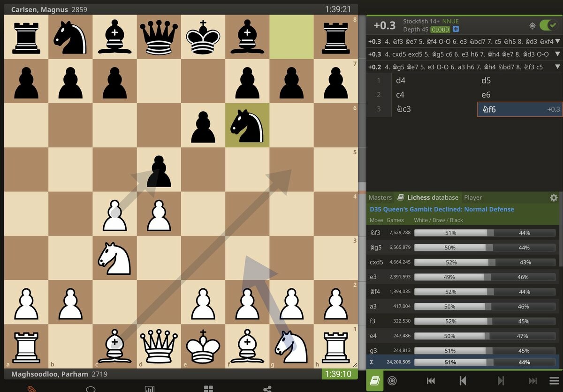The image size is (563, 392).
Task: Share the game via the share icon
Action: (x=267, y=390)
